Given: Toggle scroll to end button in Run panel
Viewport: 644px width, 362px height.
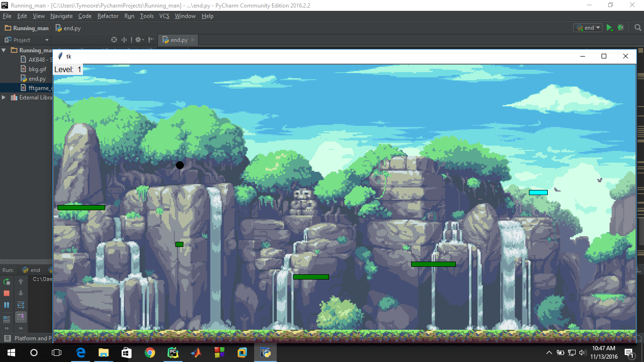Looking at the screenshot, I should coord(21,317).
